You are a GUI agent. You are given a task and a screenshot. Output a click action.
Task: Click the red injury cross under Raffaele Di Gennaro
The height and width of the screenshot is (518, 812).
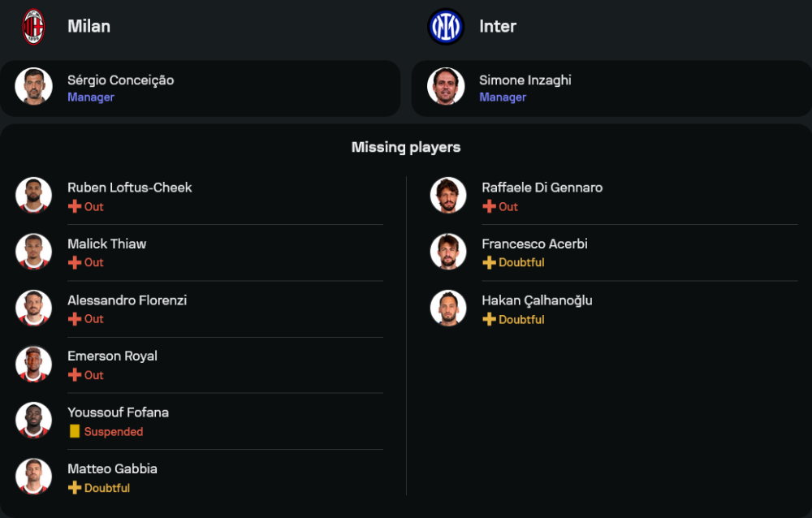[489, 207]
